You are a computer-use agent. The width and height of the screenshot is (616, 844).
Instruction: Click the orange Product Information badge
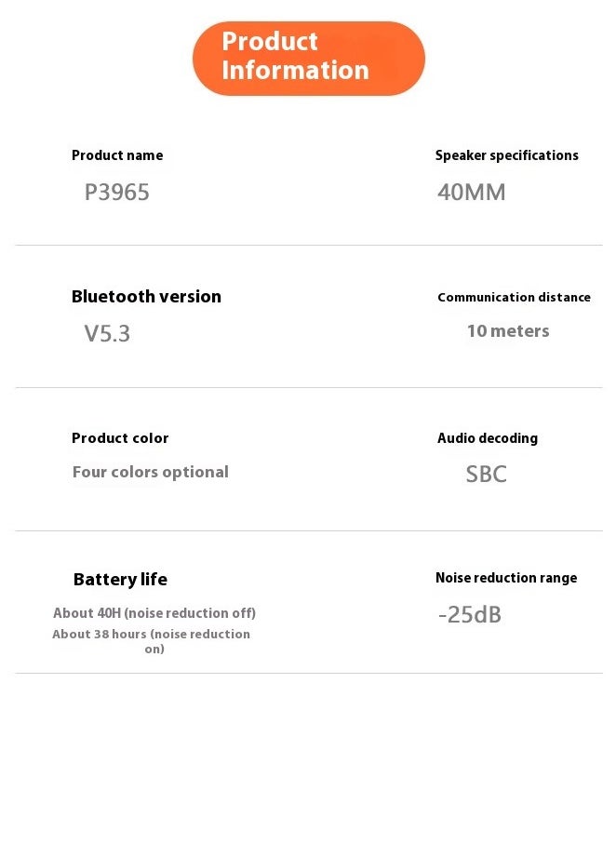tap(309, 58)
